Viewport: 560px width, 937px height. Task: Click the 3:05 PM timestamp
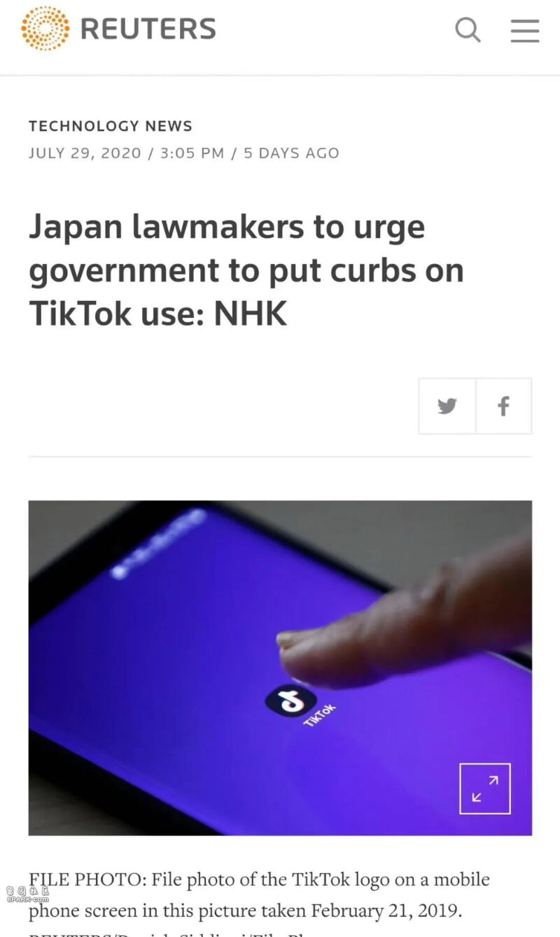192,153
